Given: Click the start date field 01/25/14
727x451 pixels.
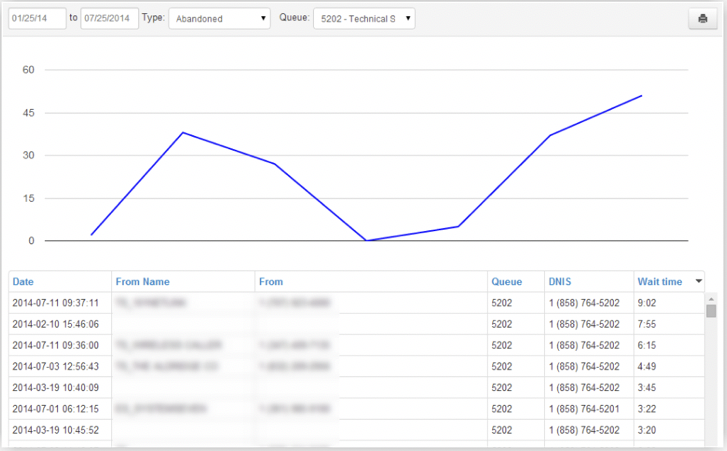Looking at the screenshot, I should 37,18.
